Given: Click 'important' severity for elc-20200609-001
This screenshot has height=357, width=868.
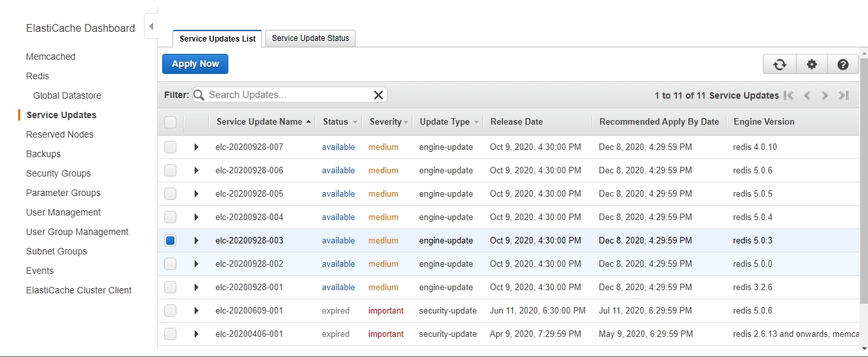Looking at the screenshot, I should (x=386, y=311).
